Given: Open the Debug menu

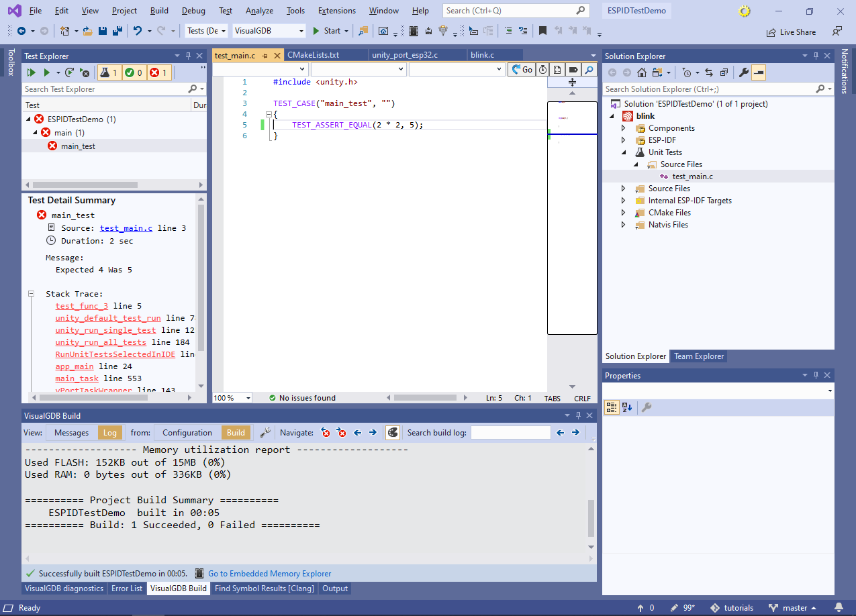Looking at the screenshot, I should (x=193, y=11).
